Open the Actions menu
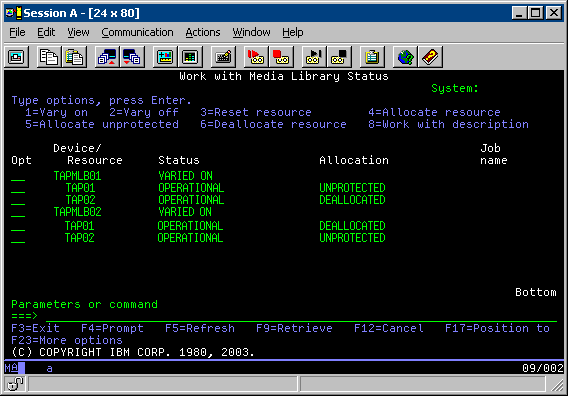 (x=203, y=32)
